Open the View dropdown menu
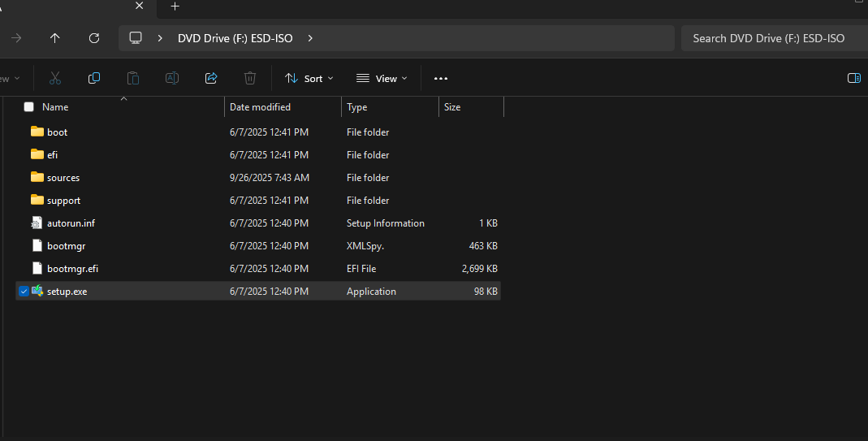868x441 pixels. [x=382, y=79]
